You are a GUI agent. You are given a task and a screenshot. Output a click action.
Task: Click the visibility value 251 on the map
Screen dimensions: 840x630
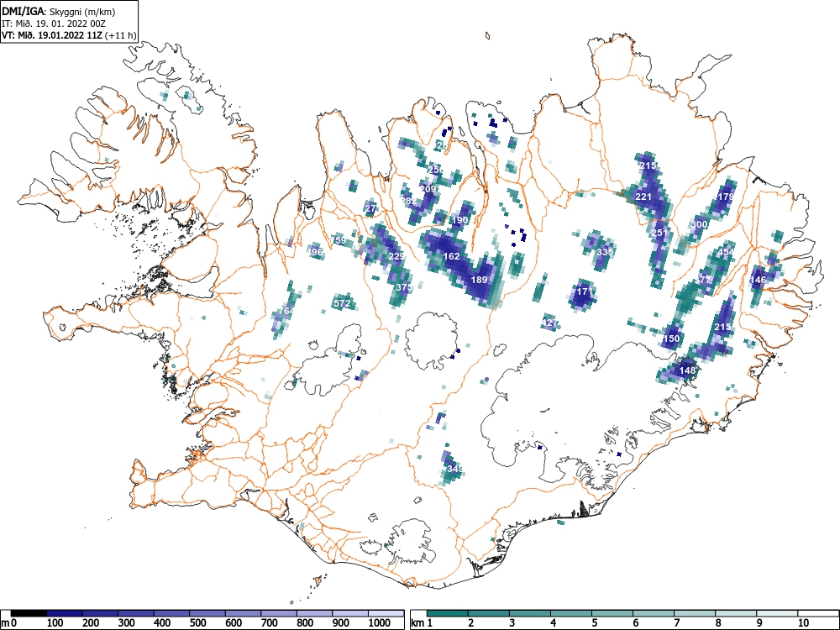tap(659, 233)
